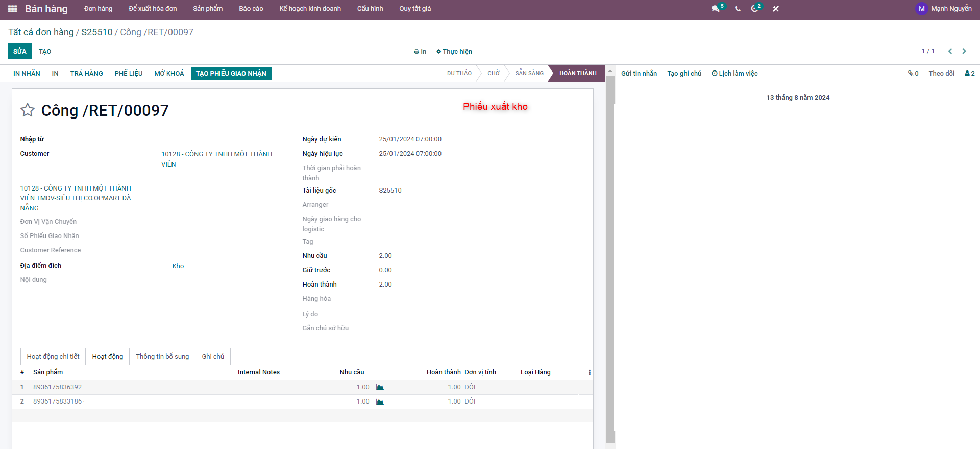This screenshot has width=980, height=449.
Task: Open the Báo cáo menu
Action: click(x=251, y=9)
